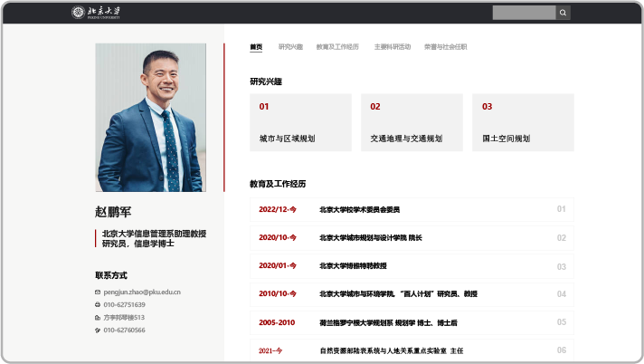This screenshot has width=644, height=364.
Task: Go to the 主要科研活动 tab
Action: (393, 47)
